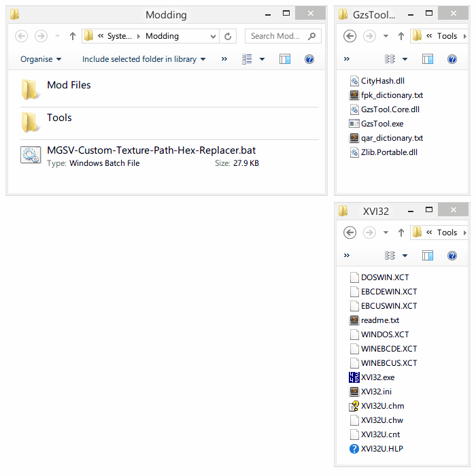Image resolution: width=476 pixels, height=476 pixels.
Task: Click Syste... breadcrumb in Modding address bar
Action: [119, 36]
